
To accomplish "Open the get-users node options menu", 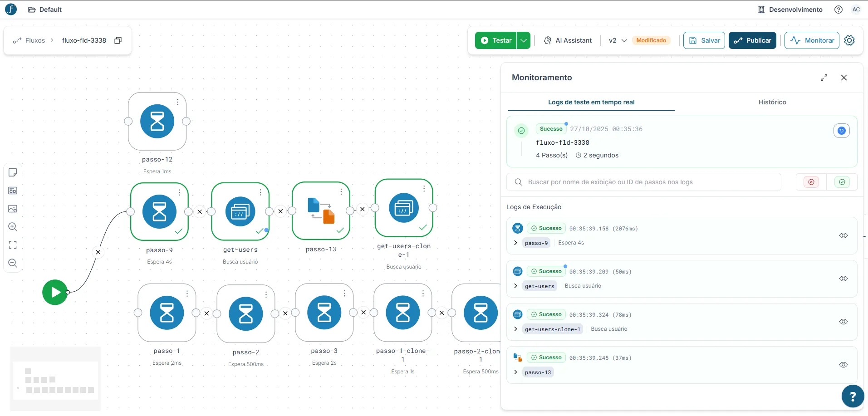I will point(260,192).
